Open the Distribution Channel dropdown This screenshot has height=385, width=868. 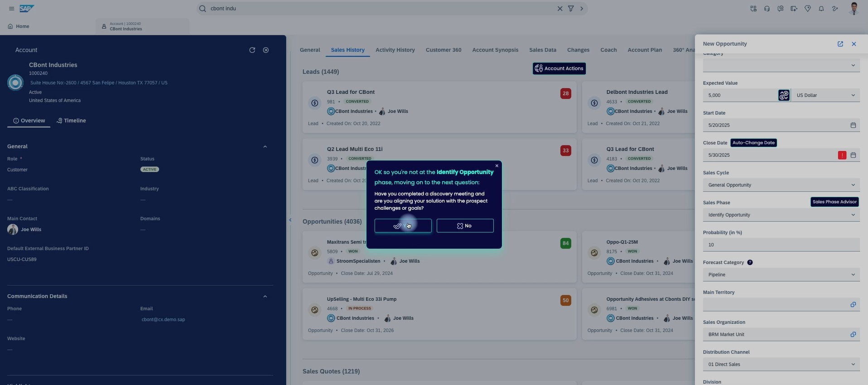(781, 364)
